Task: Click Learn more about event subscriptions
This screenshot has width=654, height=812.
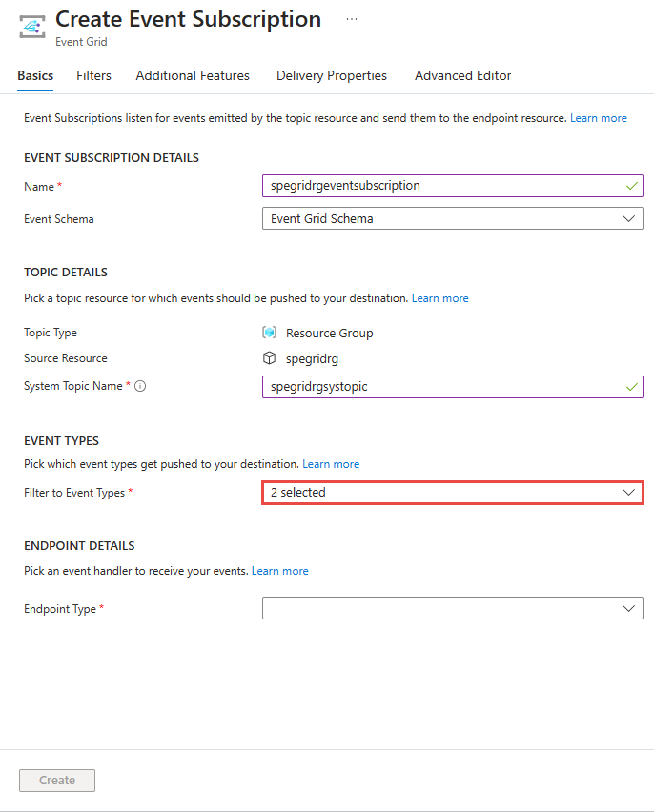Action: pyautogui.click(x=599, y=117)
